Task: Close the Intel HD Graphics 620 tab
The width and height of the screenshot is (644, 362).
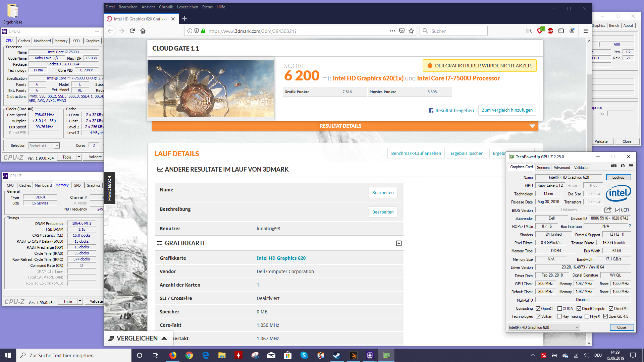Action: coord(173,19)
